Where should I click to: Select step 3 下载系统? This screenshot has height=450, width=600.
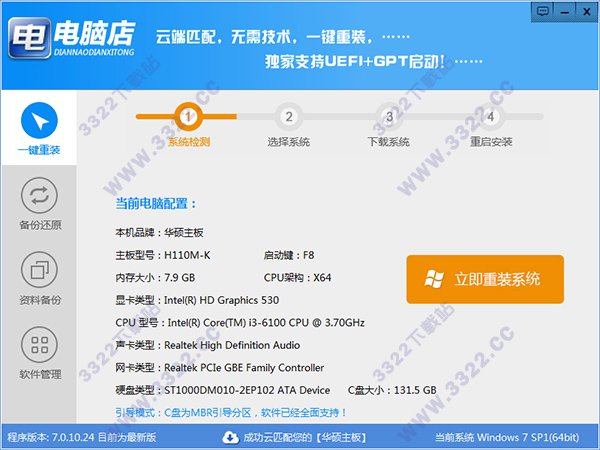click(390, 116)
